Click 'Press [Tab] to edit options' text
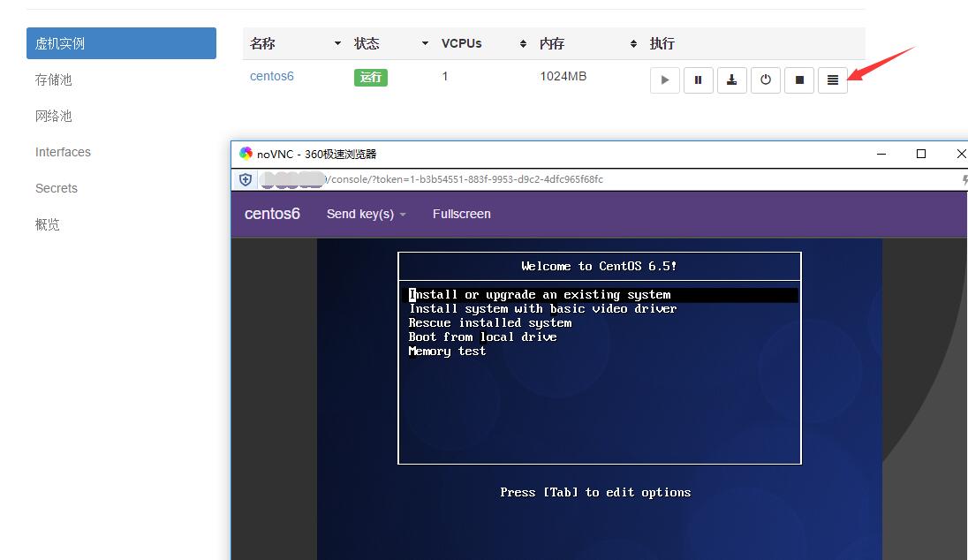The width and height of the screenshot is (968, 560). (x=595, y=492)
